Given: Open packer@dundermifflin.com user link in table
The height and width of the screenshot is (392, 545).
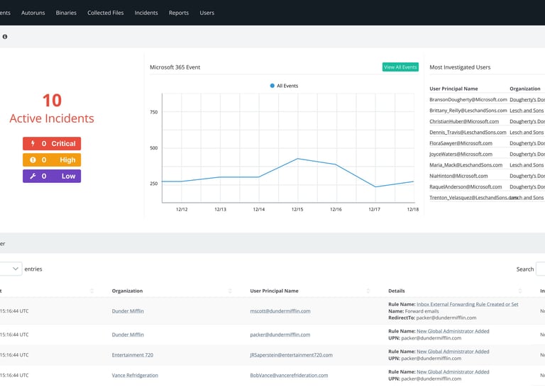Looking at the screenshot, I should pyautogui.click(x=280, y=335).
